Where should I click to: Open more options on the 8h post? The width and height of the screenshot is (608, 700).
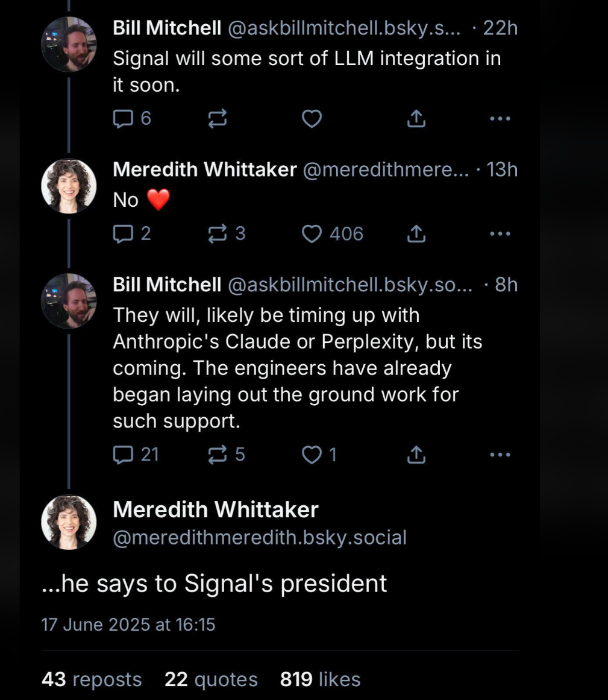click(x=500, y=455)
